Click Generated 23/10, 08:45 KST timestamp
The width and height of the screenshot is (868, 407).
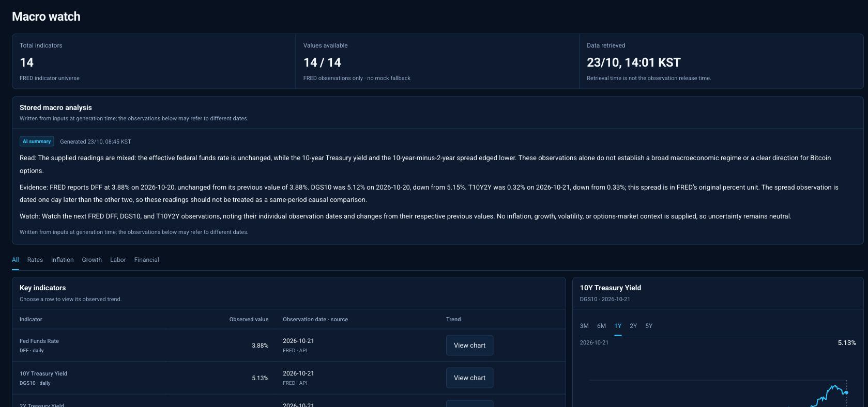(x=96, y=142)
